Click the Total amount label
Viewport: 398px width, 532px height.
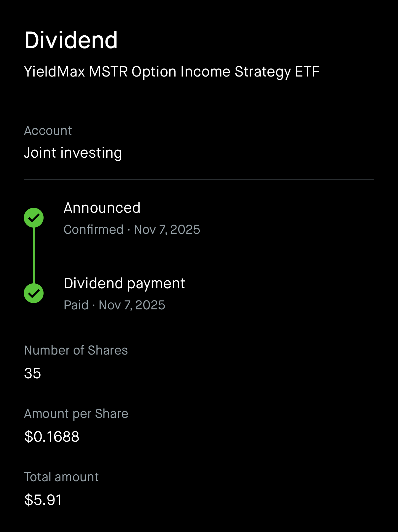(61, 477)
